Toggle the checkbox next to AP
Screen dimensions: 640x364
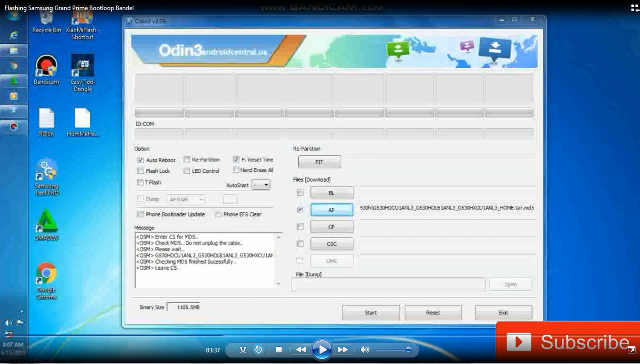point(300,209)
